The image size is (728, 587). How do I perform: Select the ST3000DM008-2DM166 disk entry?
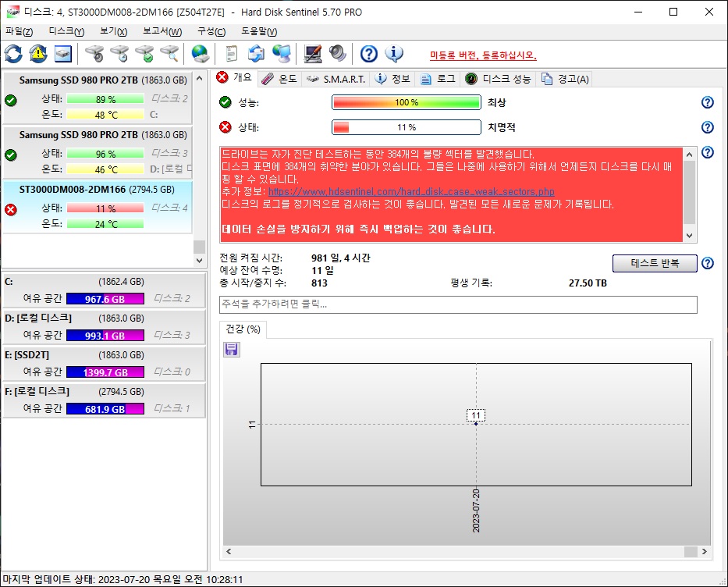pos(98,207)
